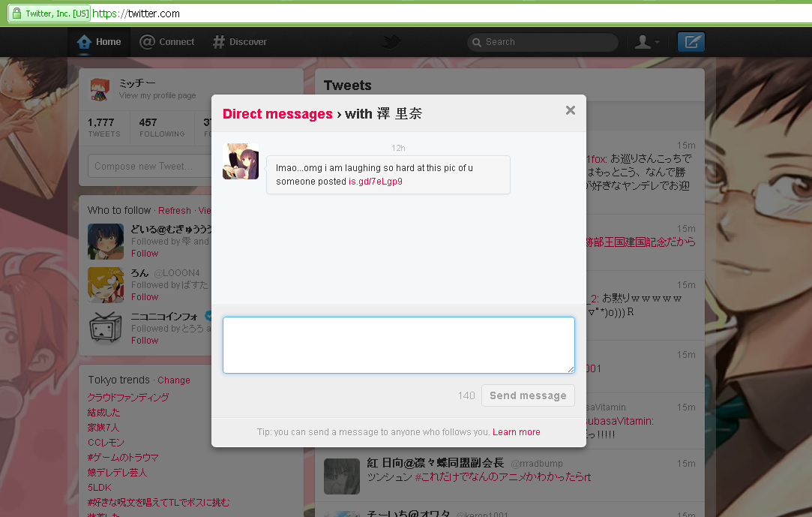Image resolution: width=812 pixels, height=517 pixels.
Task: Open trend 娘デレデレ芸人
Action: [x=117, y=473]
